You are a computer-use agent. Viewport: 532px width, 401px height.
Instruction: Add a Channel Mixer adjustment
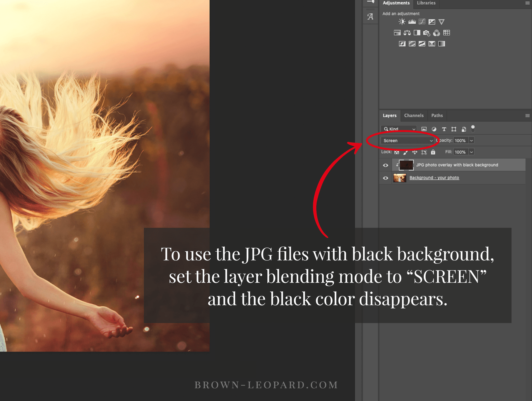[437, 33]
